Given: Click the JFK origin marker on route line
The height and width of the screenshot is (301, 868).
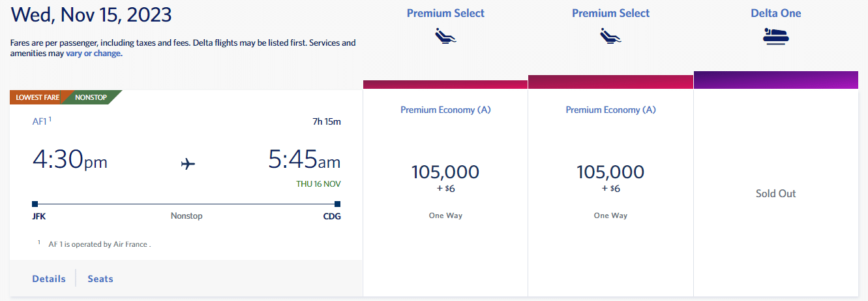Looking at the screenshot, I should click(35, 204).
